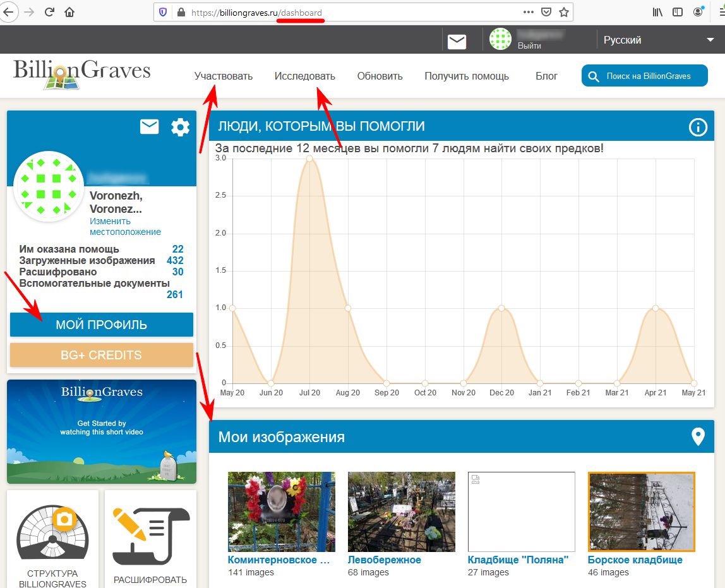Click the Aug 20 chart data point
The height and width of the screenshot is (588, 725).
348,308
